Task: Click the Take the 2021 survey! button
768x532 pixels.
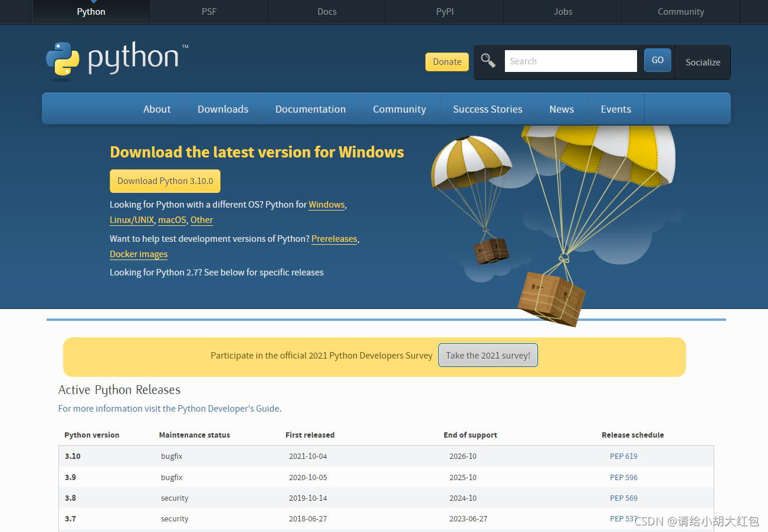Action: [488, 356]
